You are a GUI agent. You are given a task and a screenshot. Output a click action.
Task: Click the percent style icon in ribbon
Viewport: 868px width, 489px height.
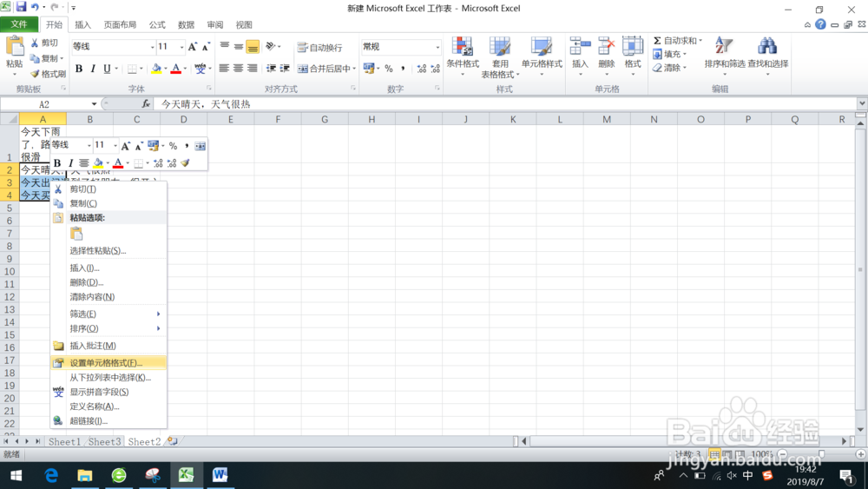click(389, 69)
